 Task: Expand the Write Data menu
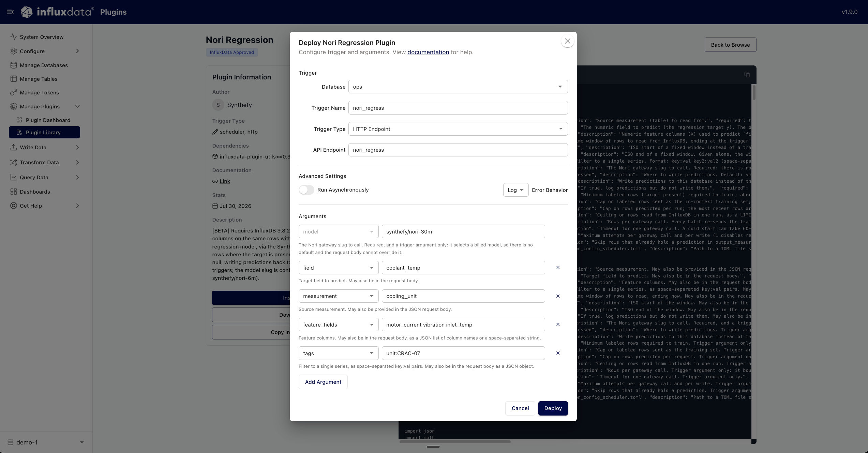click(x=44, y=147)
